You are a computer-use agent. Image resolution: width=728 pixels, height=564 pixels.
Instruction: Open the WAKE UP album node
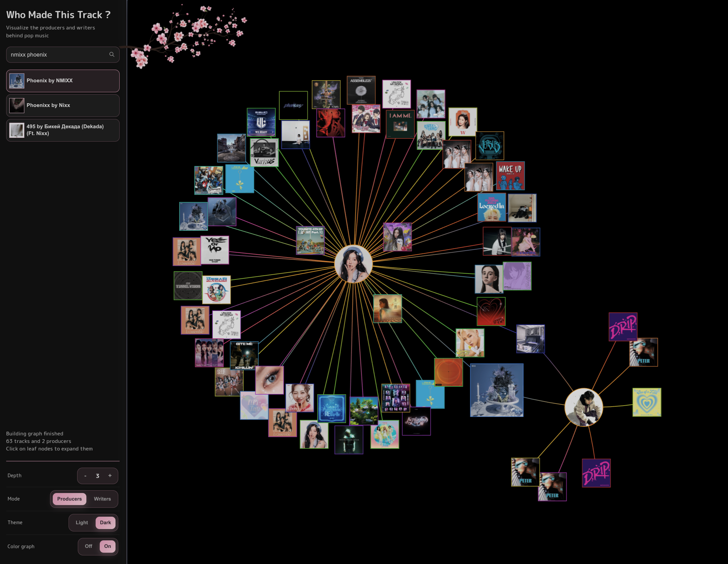[510, 176]
